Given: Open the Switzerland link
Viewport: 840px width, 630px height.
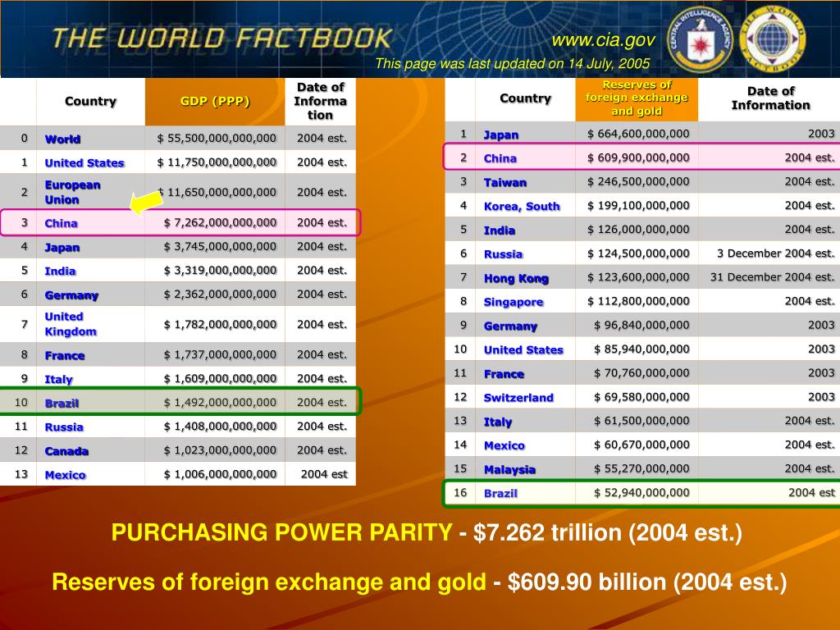Looking at the screenshot, I should coord(518,398).
